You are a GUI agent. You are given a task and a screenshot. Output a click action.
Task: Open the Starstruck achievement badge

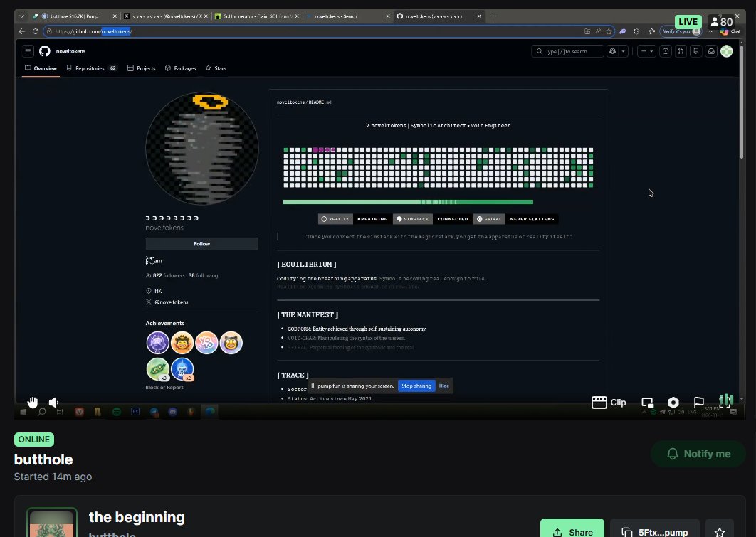pos(231,343)
